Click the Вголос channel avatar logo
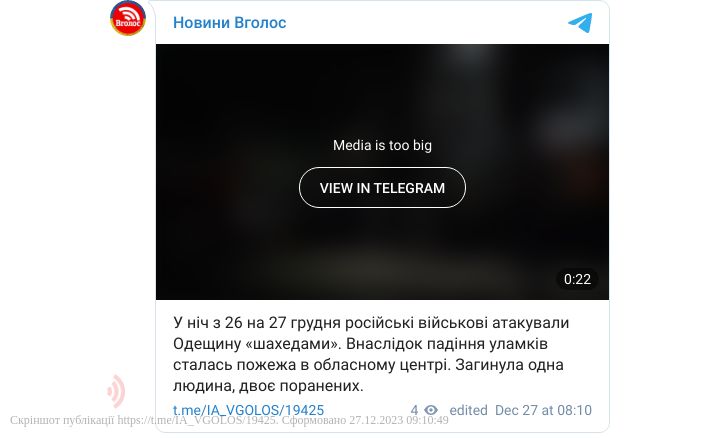 tap(128, 18)
